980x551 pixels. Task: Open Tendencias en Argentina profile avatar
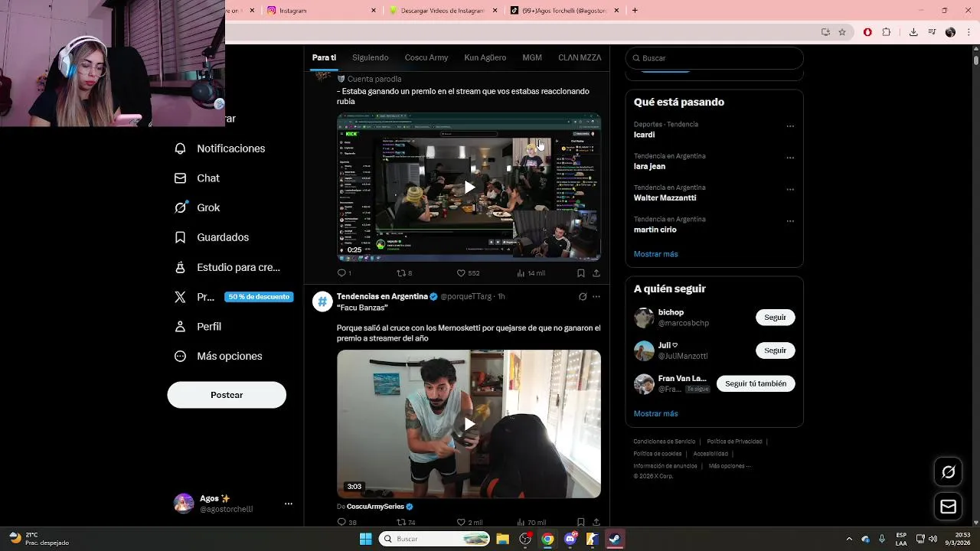pyautogui.click(x=322, y=302)
